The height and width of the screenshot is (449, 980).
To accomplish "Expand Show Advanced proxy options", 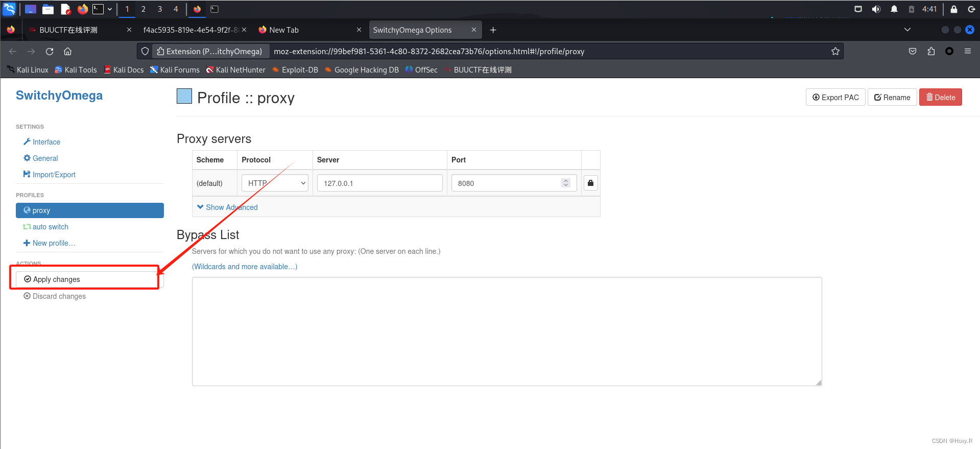I will pos(227,207).
